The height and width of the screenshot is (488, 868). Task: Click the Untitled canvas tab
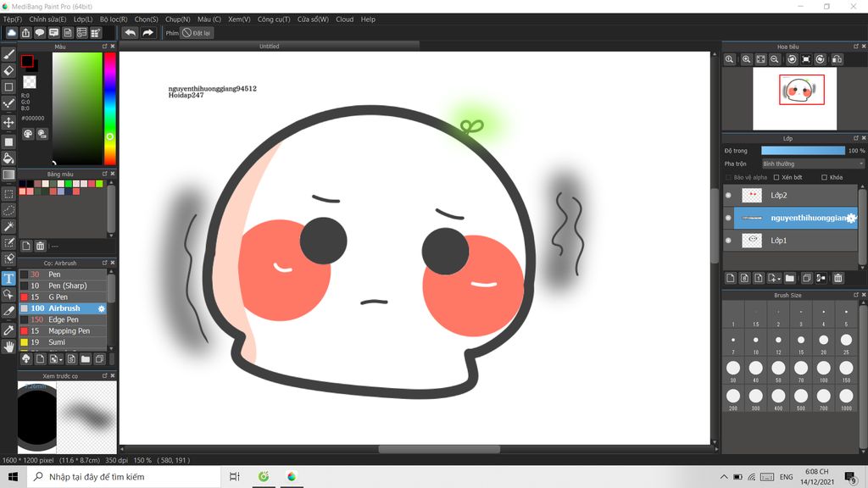coord(269,46)
